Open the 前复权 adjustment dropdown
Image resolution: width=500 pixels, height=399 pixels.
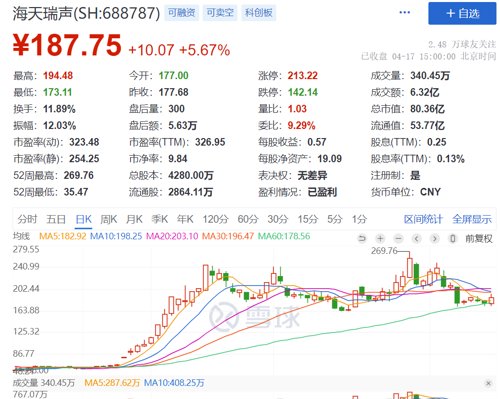click(x=478, y=239)
